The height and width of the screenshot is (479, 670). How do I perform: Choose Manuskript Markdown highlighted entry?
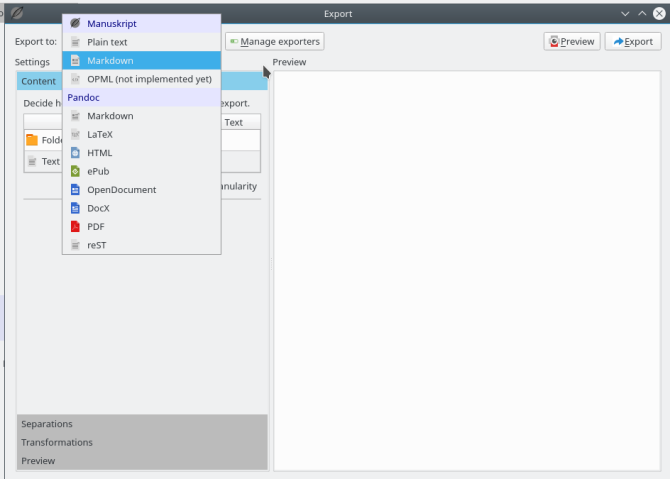[141, 60]
